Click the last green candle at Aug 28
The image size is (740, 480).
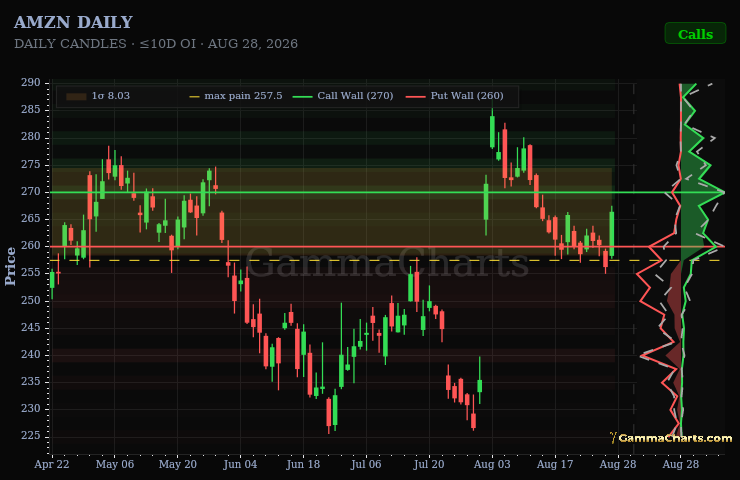612,234
